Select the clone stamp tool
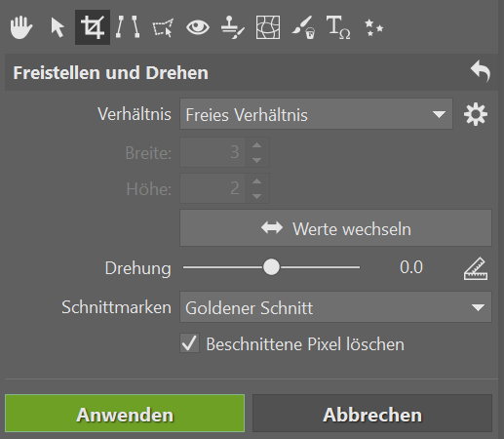Viewport: 504px width, 439px height. [233, 27]
